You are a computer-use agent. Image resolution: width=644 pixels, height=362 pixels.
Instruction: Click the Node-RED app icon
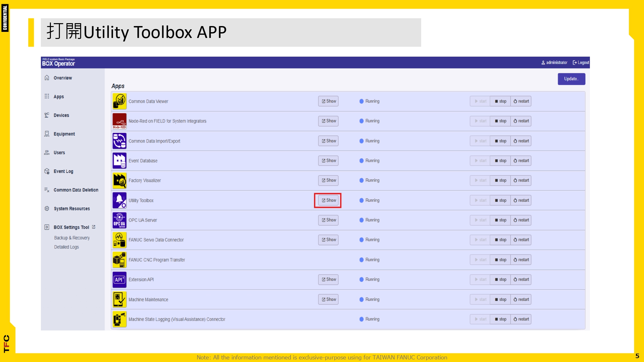coord(119,121)
